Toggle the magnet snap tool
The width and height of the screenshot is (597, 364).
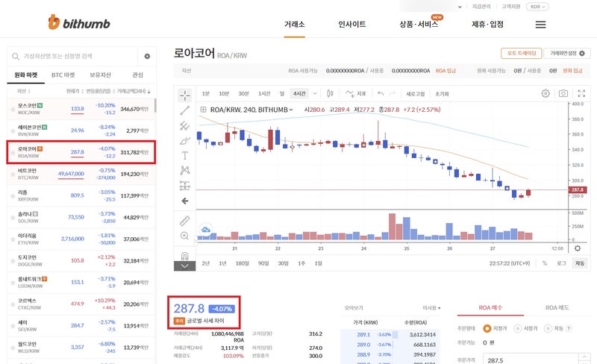184,256
